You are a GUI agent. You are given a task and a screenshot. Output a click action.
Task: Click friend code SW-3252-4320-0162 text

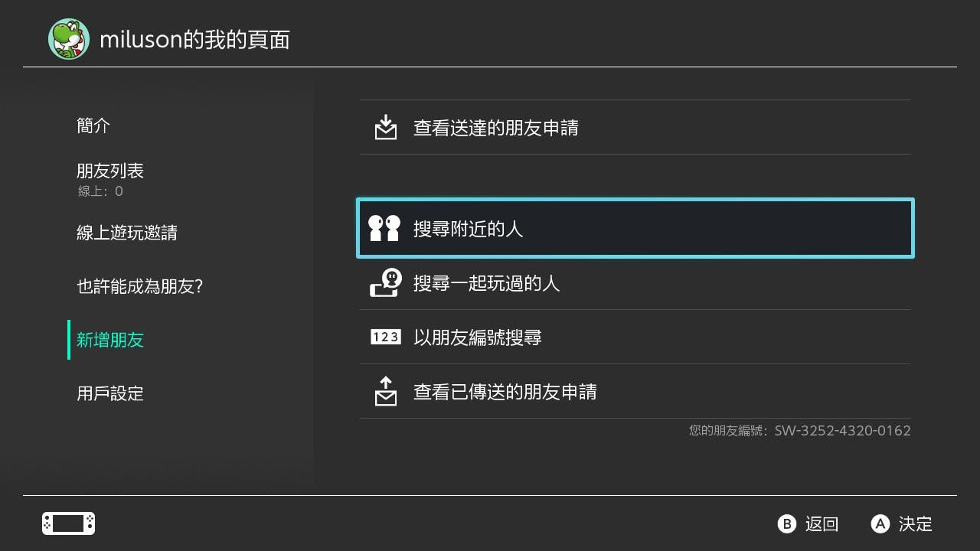pos(842,430)
